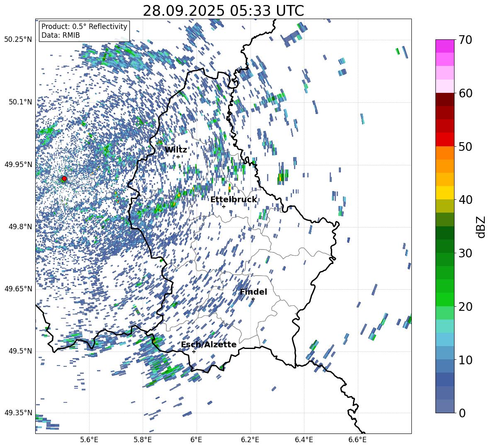Screen dimensions: 491x448
Task: Click the title 28.09.2025 05:33 UTC
Action: 223,11
